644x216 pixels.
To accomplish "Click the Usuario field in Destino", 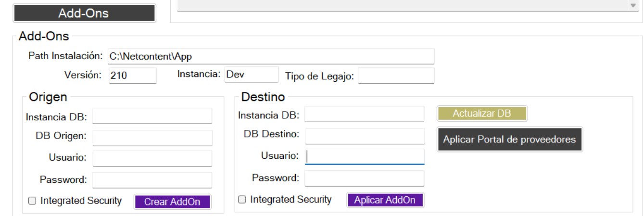I will [x=364, y=156].
